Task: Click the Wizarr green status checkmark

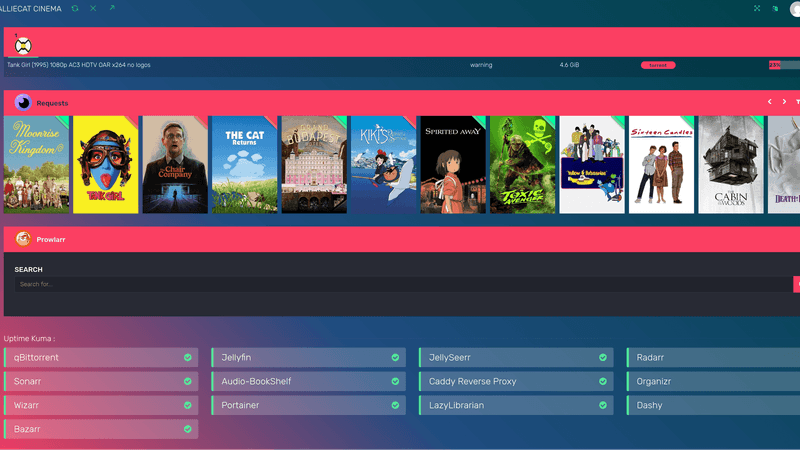Action: [188, 406]
